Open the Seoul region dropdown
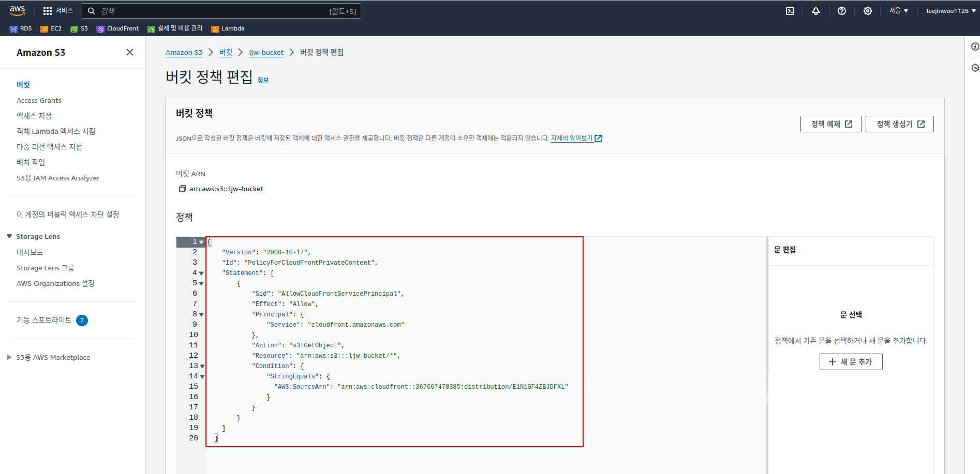 pyautogui.click(x=899, y=11)
